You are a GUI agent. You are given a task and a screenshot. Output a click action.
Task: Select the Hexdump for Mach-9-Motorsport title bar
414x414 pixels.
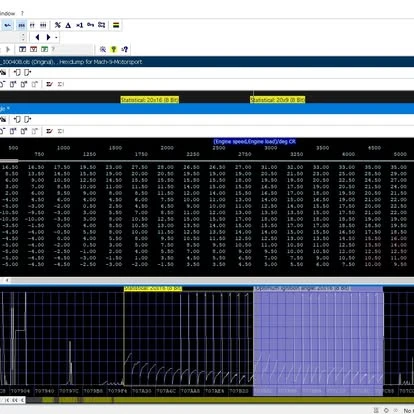tap(207, 62)
